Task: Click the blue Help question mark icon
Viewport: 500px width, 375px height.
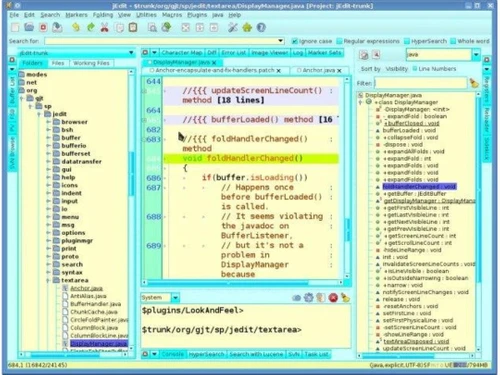Action: [x=261, y=27]
